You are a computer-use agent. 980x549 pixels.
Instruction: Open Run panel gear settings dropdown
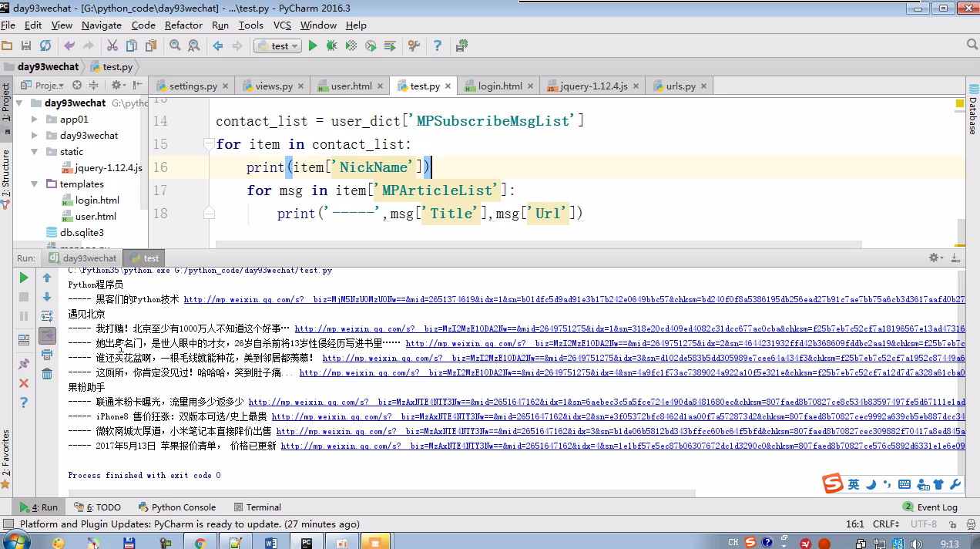point(936,258)
